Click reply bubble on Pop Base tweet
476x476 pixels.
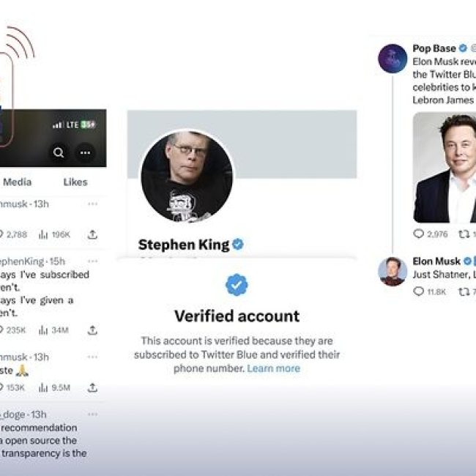pyautogui.click(x=419, y=234)
